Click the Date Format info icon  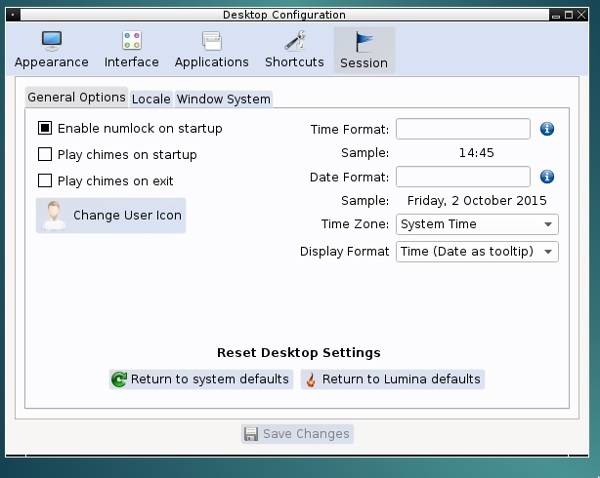pyautogui.click(x=547, y=177)
